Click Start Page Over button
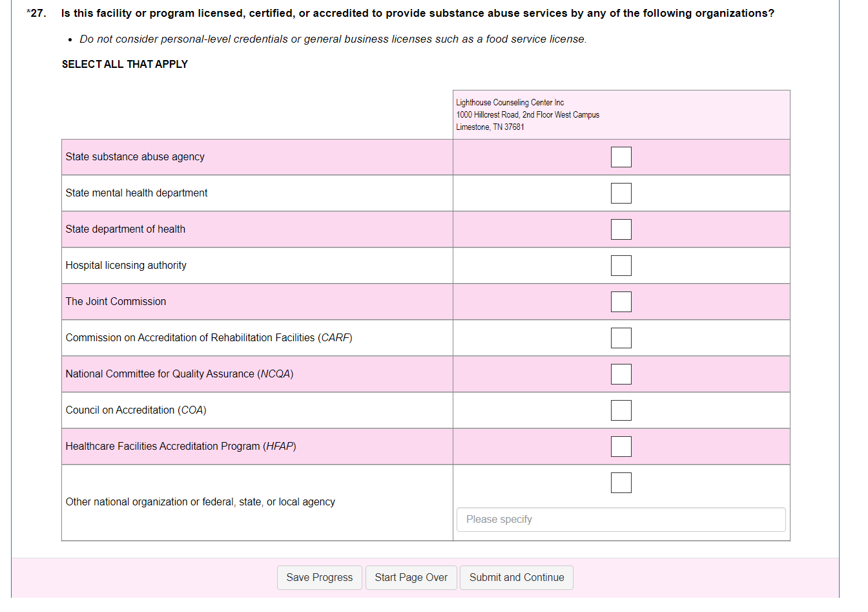This screenshot has height=612, width=868. click(411, 577)
